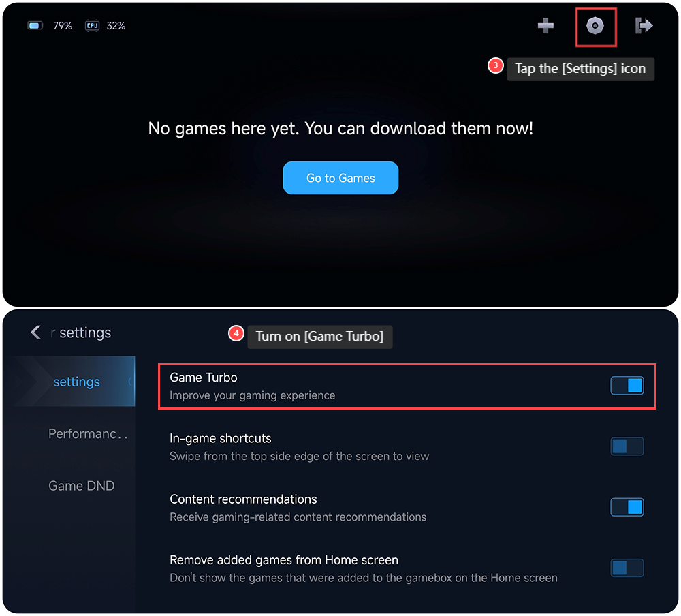Click the 79% battery reading
The image size is (681, 616).
coord(63,26)
